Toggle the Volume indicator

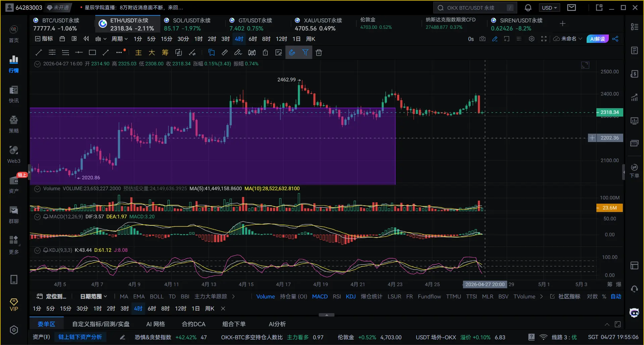point(265,296)
